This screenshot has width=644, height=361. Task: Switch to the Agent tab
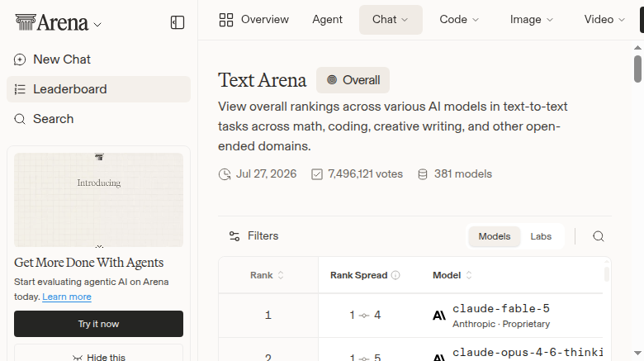tap(327, 20)
